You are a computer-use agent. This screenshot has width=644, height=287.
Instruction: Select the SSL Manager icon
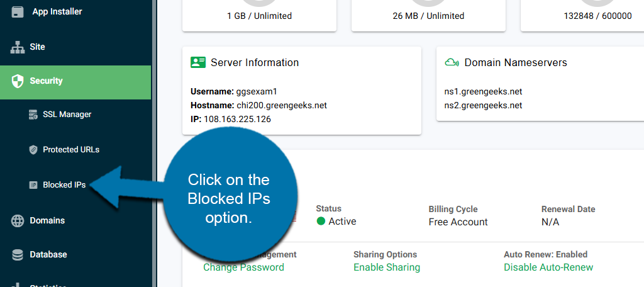point(33,115)
